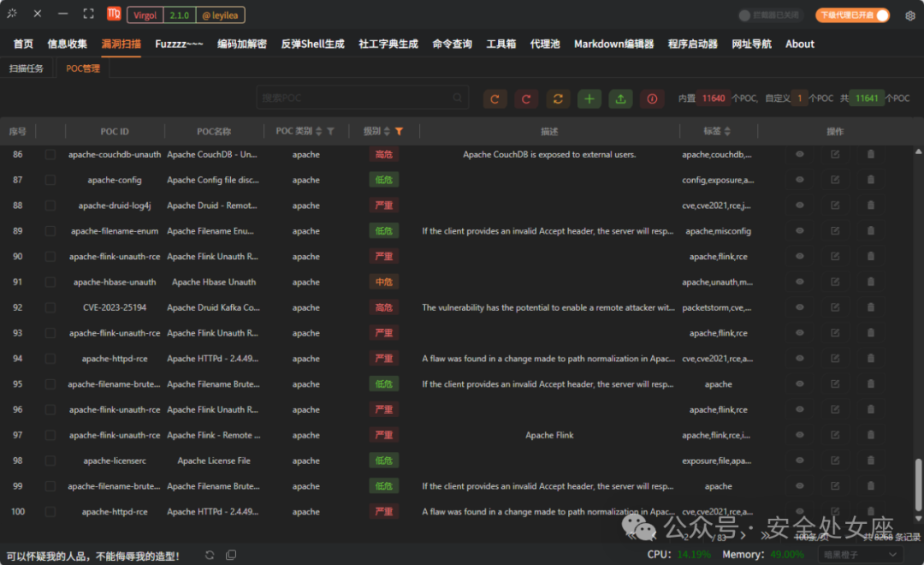Click the table vertical scrollbar thumb
Image resolution: width=924 pixels, height=565 pixels.
point(919,485)
